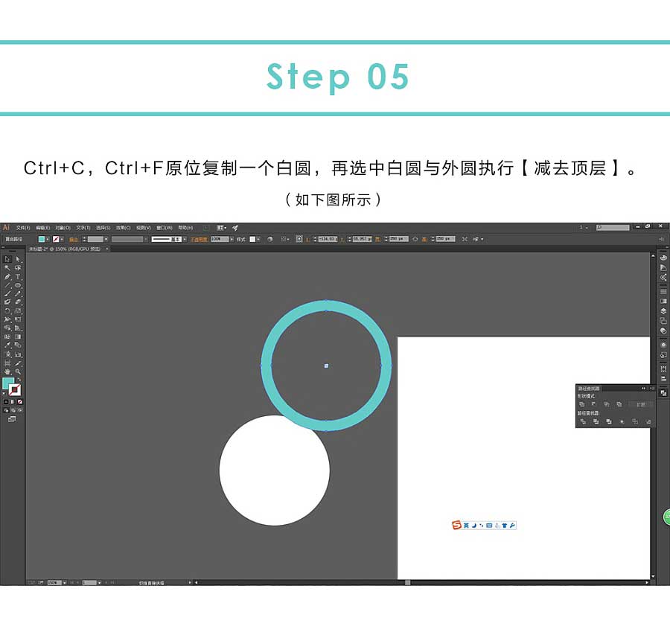Select the Pencil tool

tap(18, 293)
